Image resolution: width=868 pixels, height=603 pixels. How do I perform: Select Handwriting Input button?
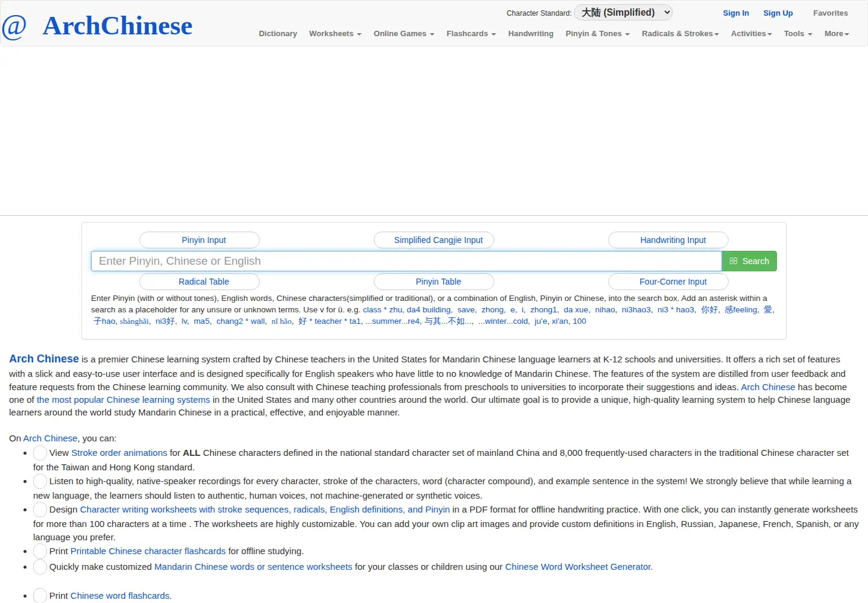point(668,240)
